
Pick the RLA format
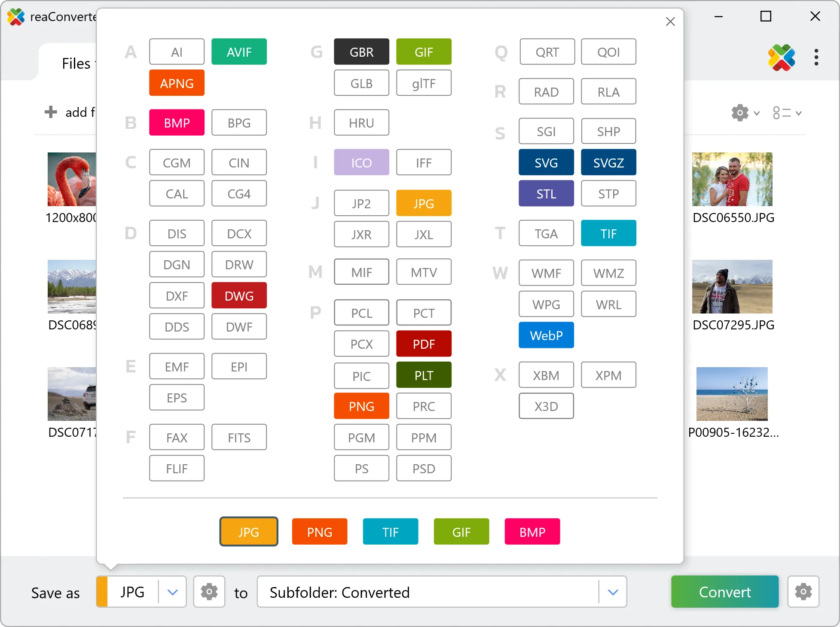(x=608, y=91)
